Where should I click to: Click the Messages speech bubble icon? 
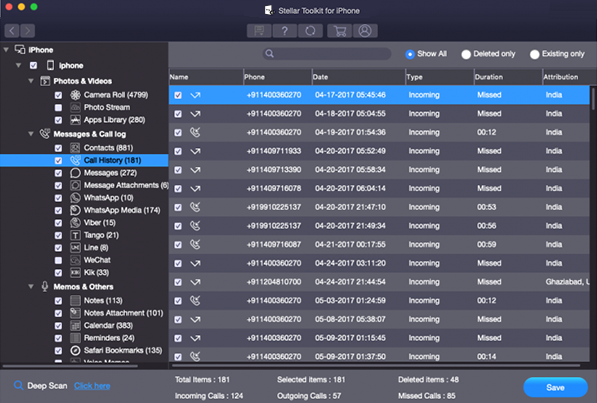(x=75, y=173)
